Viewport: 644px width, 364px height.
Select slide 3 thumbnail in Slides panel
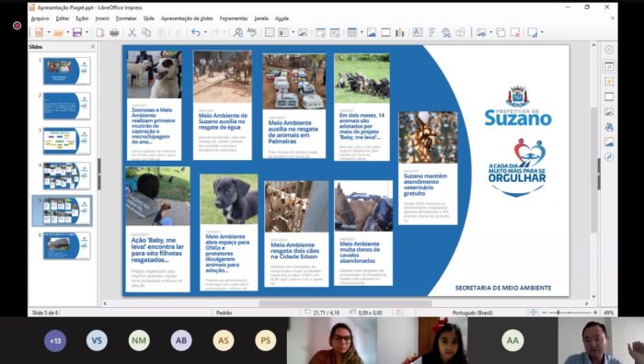(66, 141)
